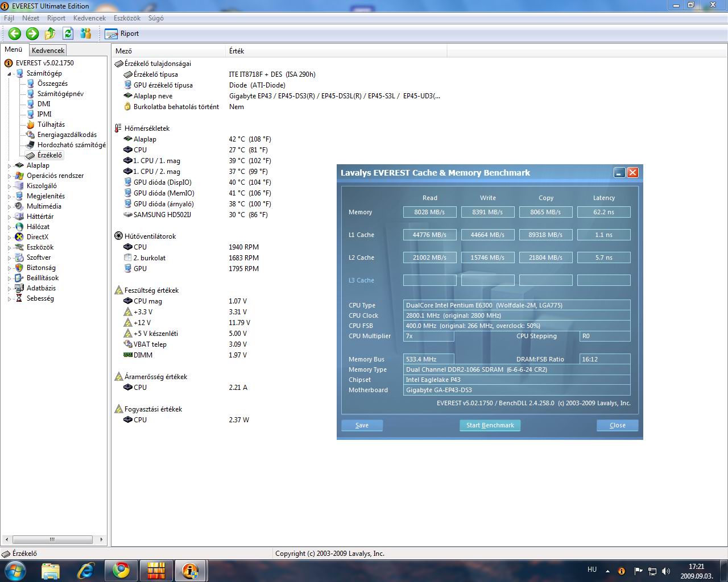Click the green Back arrow toolbar icon

15,34
